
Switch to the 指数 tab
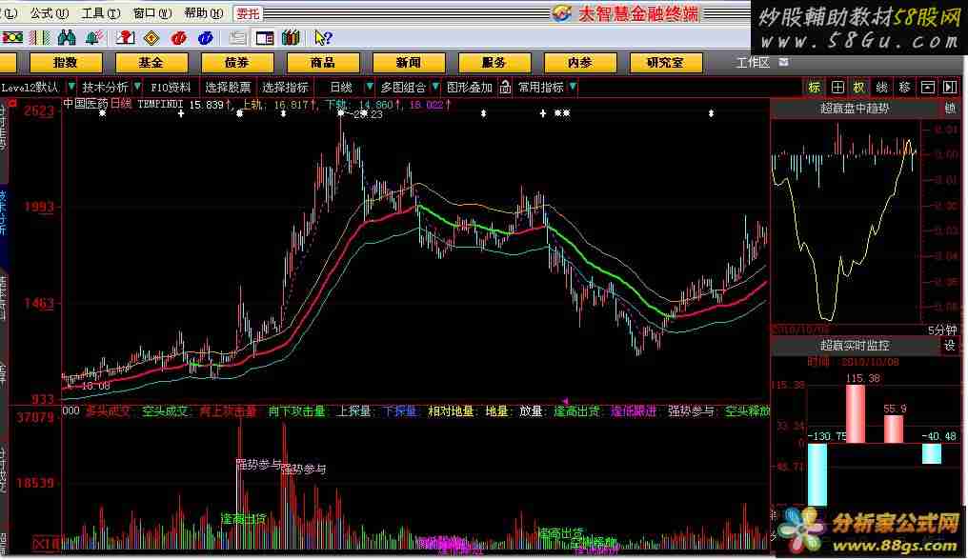pyautogui.click(x=66, y=62)
